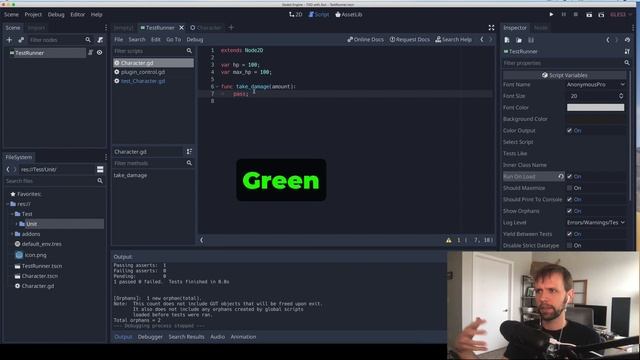Pick the Background Color swatch

[595, 119]
